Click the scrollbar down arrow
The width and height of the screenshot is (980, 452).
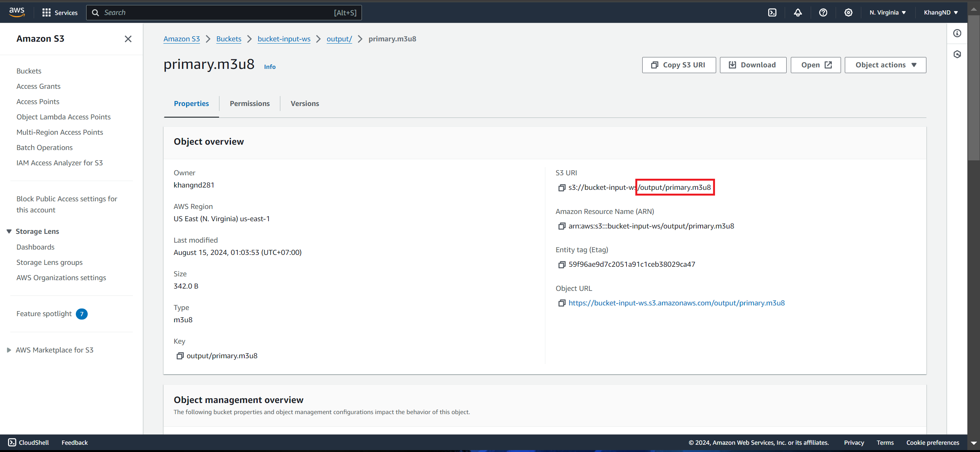[973, 443]
